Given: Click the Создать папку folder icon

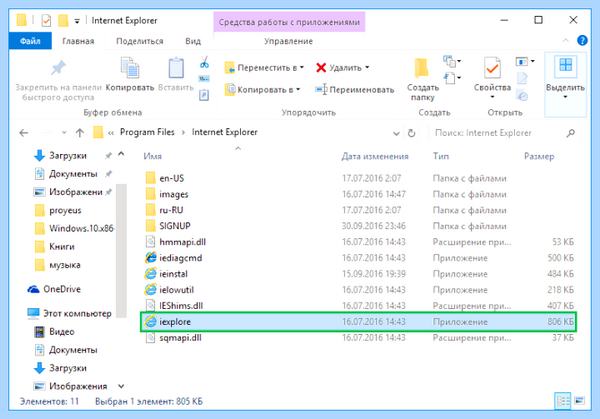Looking at the screenshot, I should pos(422,68).
